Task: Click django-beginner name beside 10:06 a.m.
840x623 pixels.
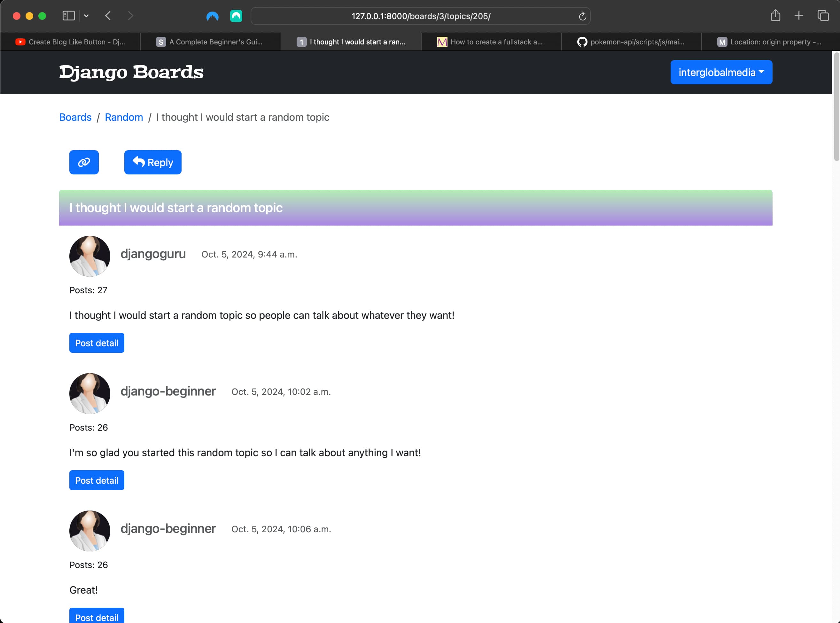Action: pos(168,528)
